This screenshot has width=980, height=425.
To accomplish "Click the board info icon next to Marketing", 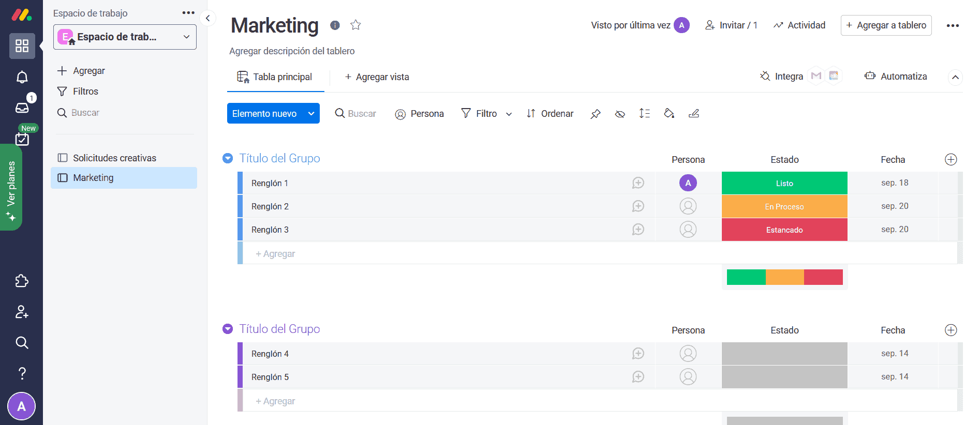I will click(335, 25).
